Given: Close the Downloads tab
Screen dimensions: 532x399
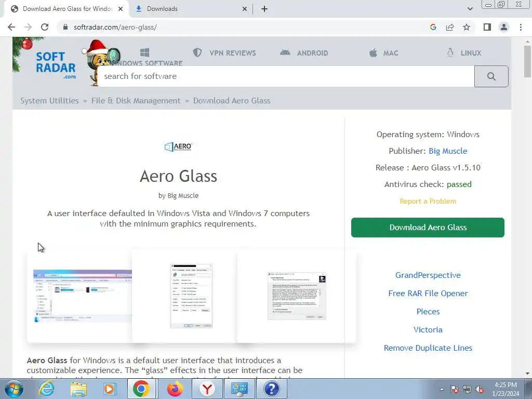Looking at the screenshot, I should pos(245,9).
